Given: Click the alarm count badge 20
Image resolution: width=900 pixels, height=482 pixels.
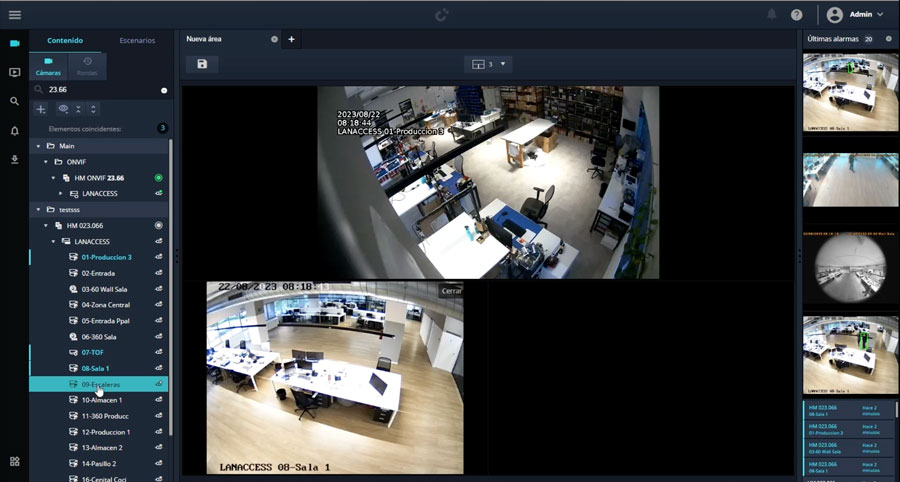Looking at the screenshot, I should pos(868,39).
